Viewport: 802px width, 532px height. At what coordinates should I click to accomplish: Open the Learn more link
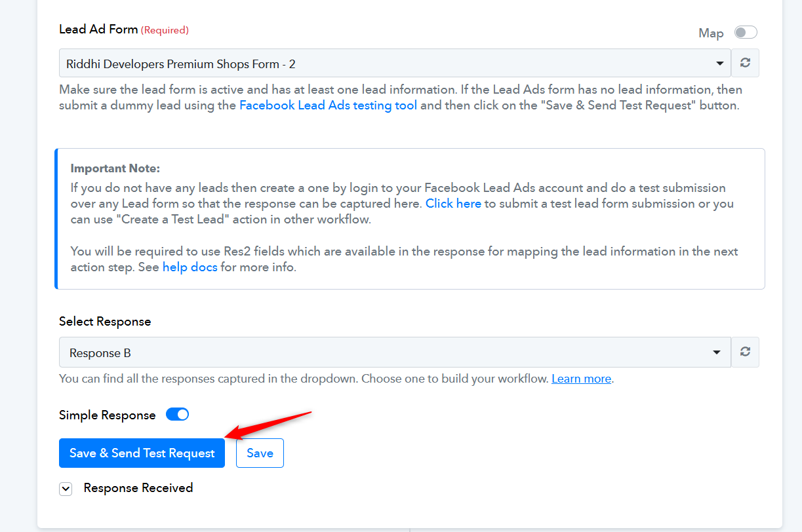point(581,379)
